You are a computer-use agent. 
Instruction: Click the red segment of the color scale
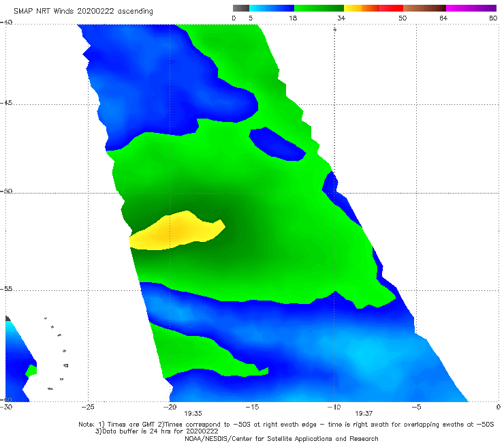(391, 8)
